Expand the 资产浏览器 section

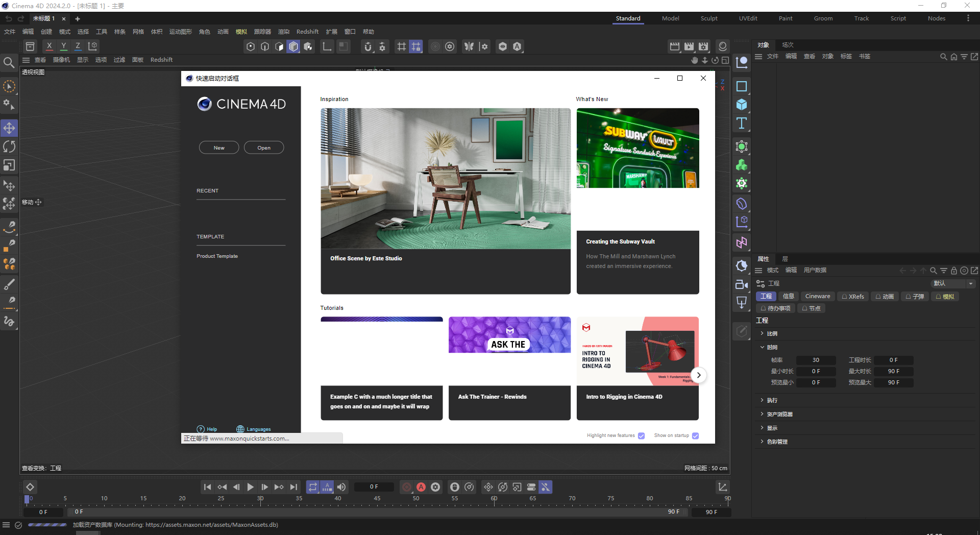coord(762,414)
